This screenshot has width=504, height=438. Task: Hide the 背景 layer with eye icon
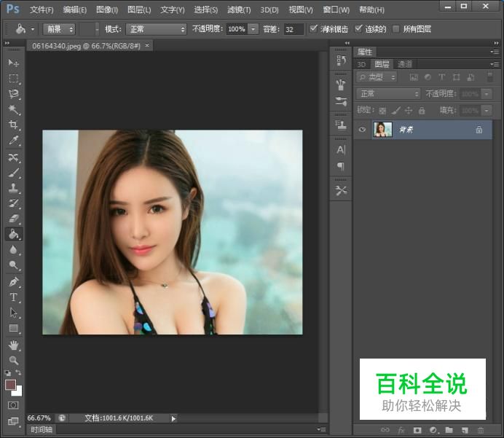[x=362, y=129]
